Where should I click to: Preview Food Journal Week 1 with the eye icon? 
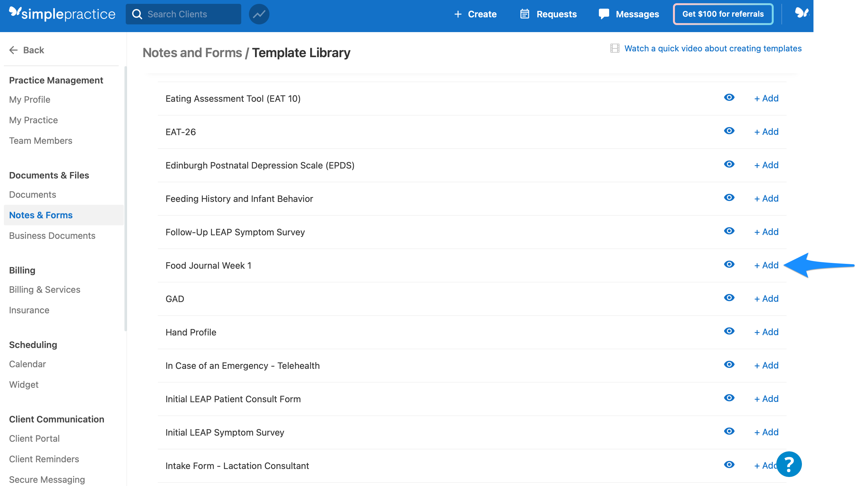(x=729, y=265)
